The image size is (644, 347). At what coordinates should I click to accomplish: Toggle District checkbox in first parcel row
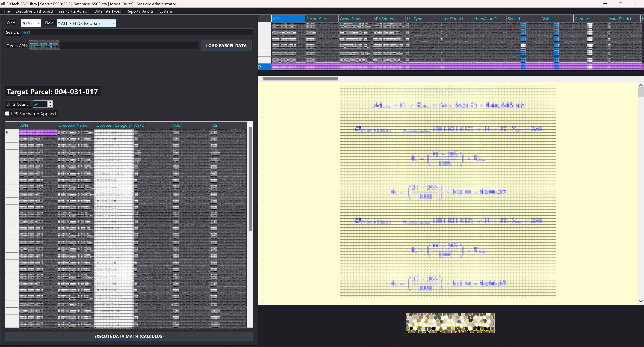coord(556,25)
